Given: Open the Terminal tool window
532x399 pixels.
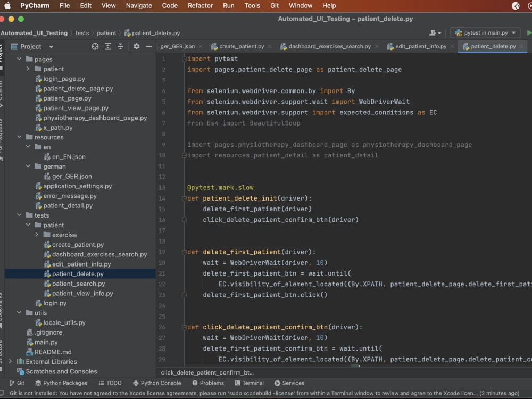Looking at the screenshot, I should coord(250,383).
